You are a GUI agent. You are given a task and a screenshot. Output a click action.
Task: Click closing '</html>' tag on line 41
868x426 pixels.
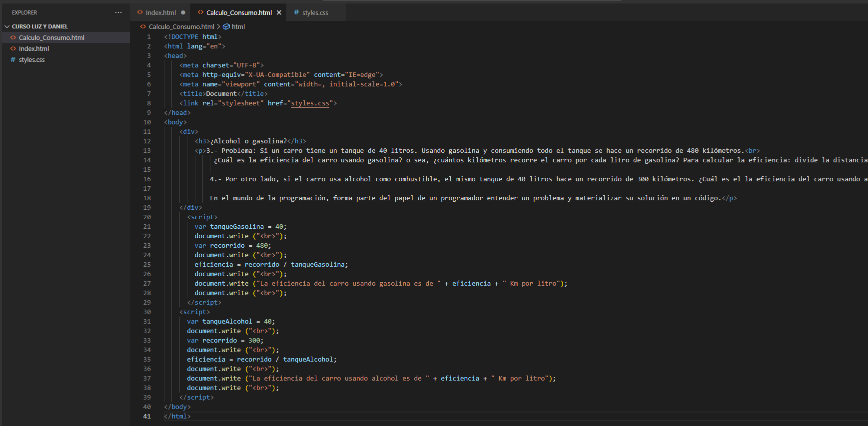[177, 417]
